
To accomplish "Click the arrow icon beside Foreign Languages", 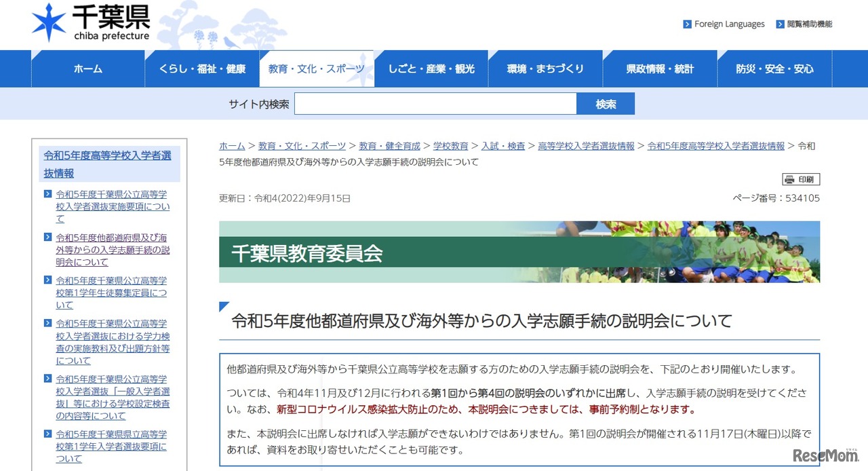I will pyautogui.click(x=688, y=24).
